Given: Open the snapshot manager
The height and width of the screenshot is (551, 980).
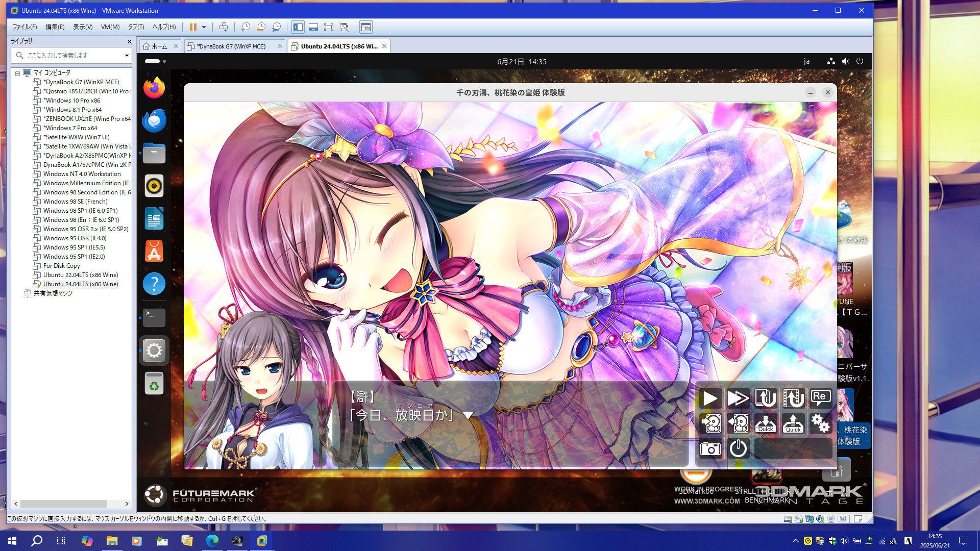Looking at the screenshot, I should (276, 27).
